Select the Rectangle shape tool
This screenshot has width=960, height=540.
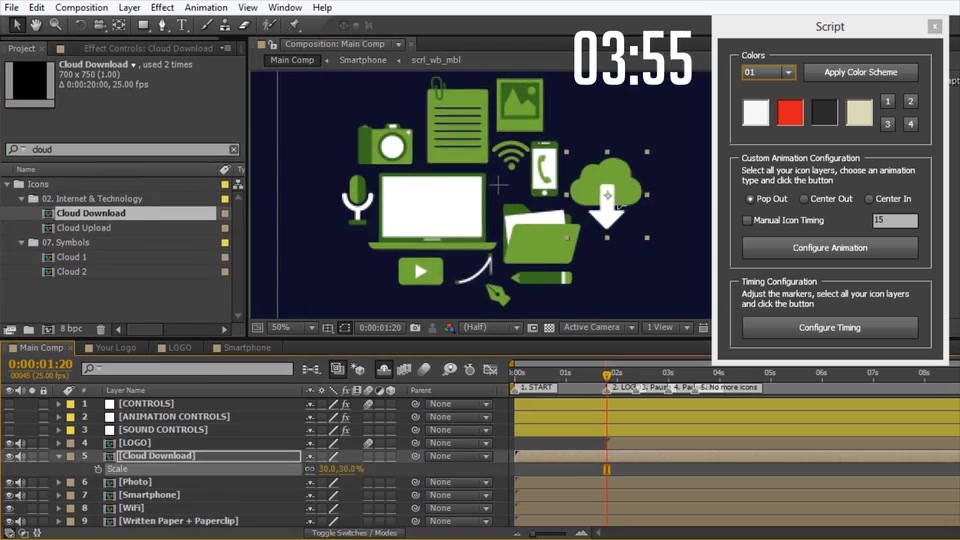point(143,25)
